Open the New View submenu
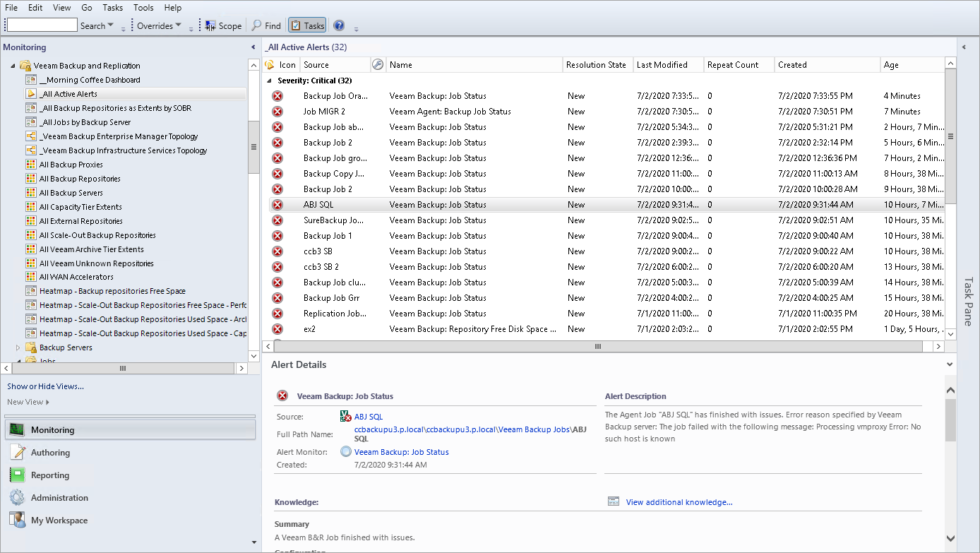The height and width of the screenshot is (553, 980). click(x=28, y=402)
